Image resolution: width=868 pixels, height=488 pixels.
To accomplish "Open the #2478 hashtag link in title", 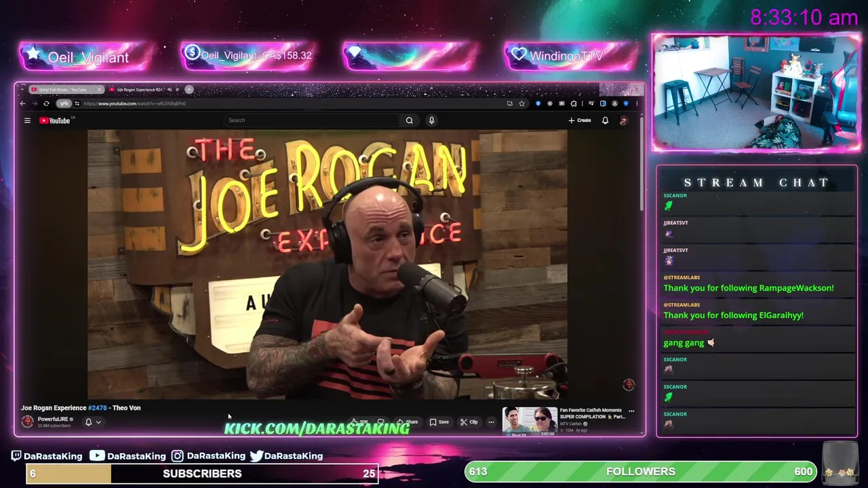I will coord(98,408).
